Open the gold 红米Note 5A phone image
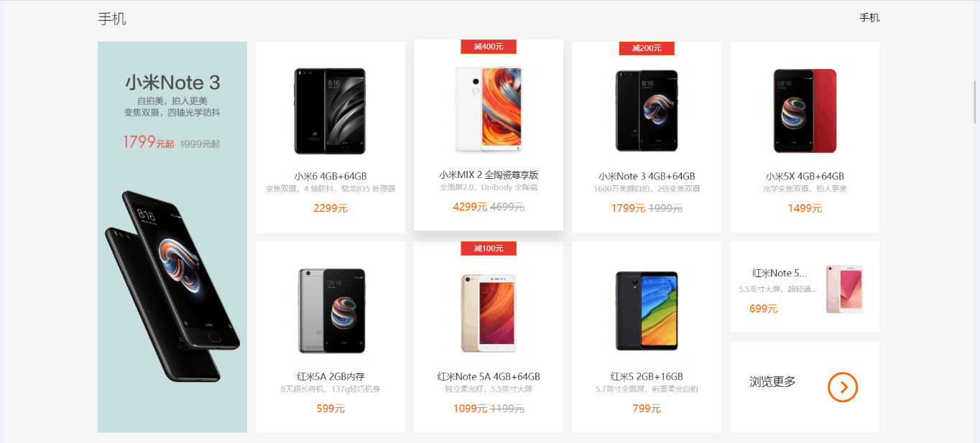 click(x=489, y=312)
